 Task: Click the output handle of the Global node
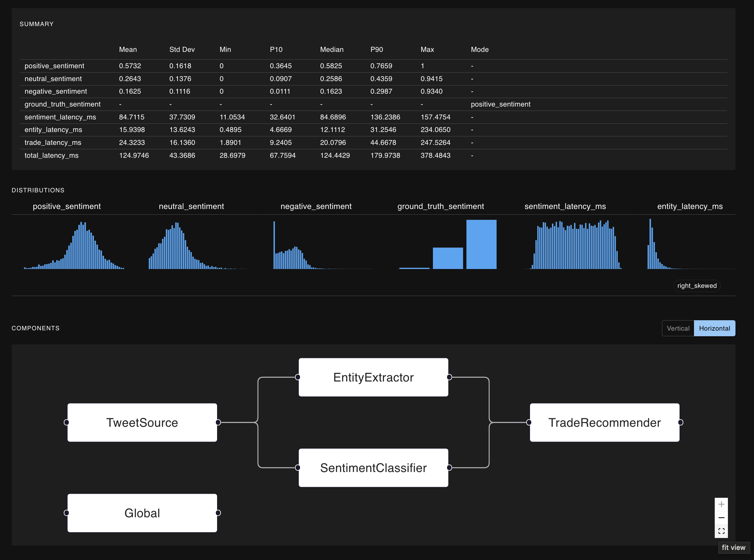pos(219,513)
